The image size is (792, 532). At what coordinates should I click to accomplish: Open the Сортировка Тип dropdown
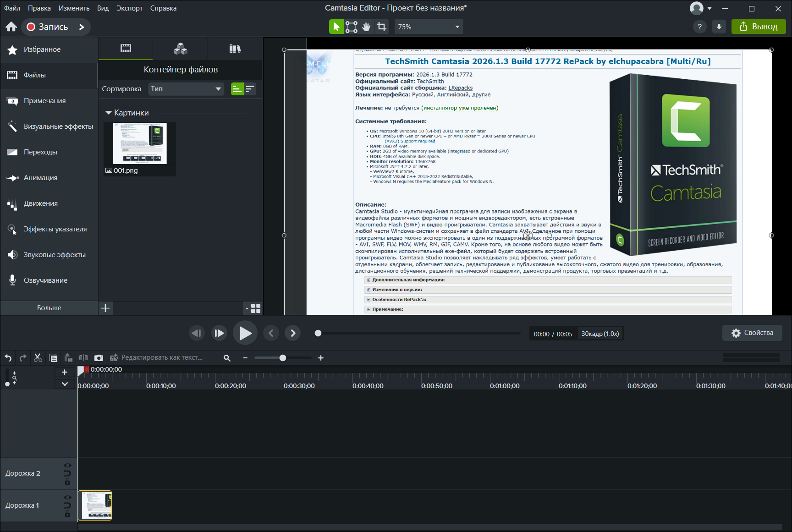click(x=186, y=89)
